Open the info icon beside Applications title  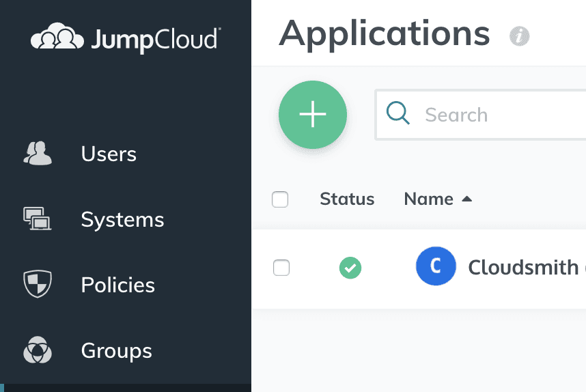[519, 36]
